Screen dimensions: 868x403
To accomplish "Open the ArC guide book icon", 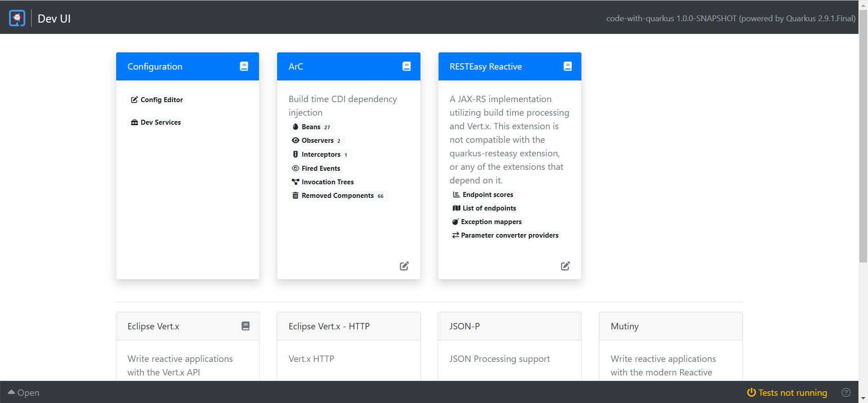I will pos(406,66).
